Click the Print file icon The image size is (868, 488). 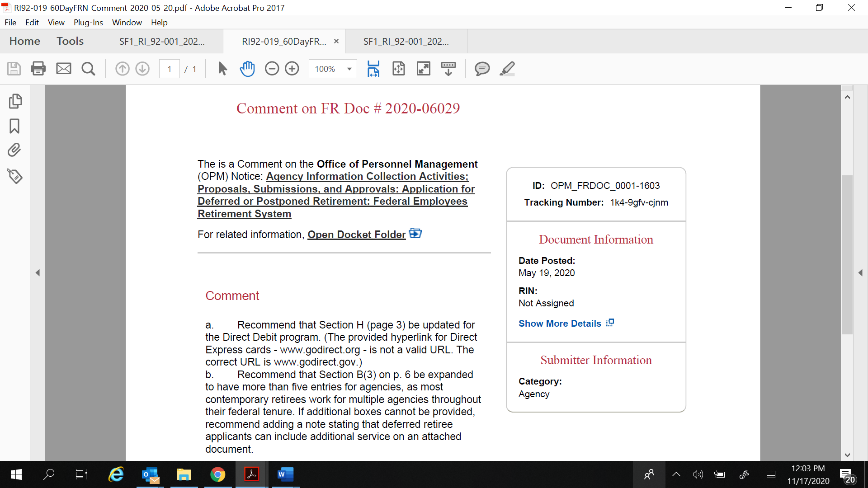tap(38, 69)
